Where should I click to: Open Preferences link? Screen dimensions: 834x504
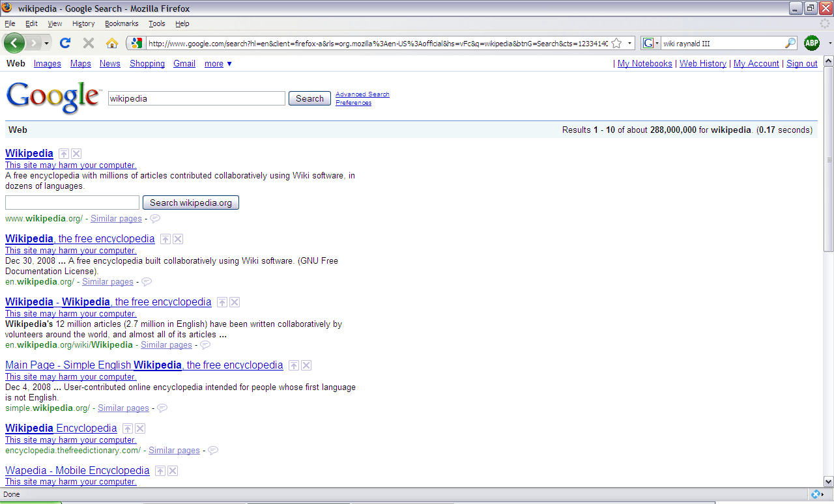coord(353,102)
